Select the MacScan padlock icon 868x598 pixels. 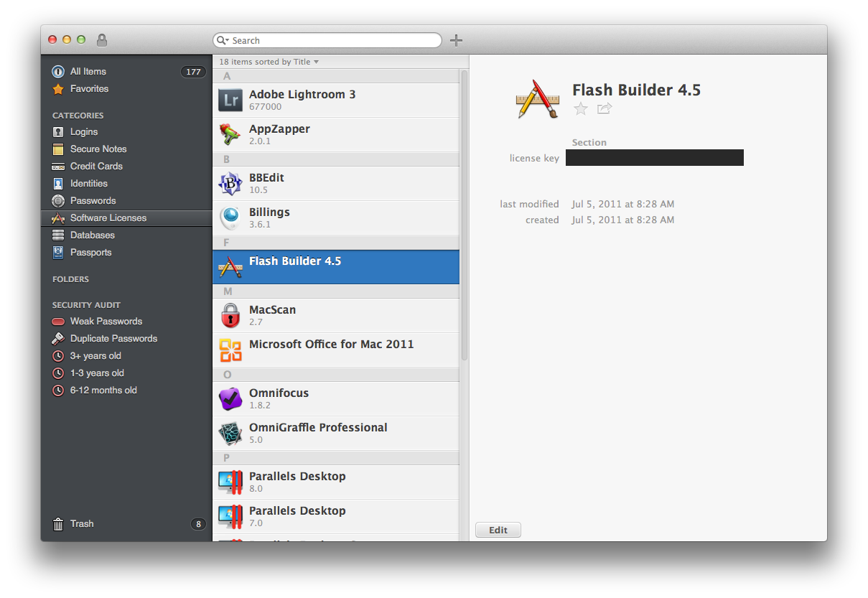(230, 316)
